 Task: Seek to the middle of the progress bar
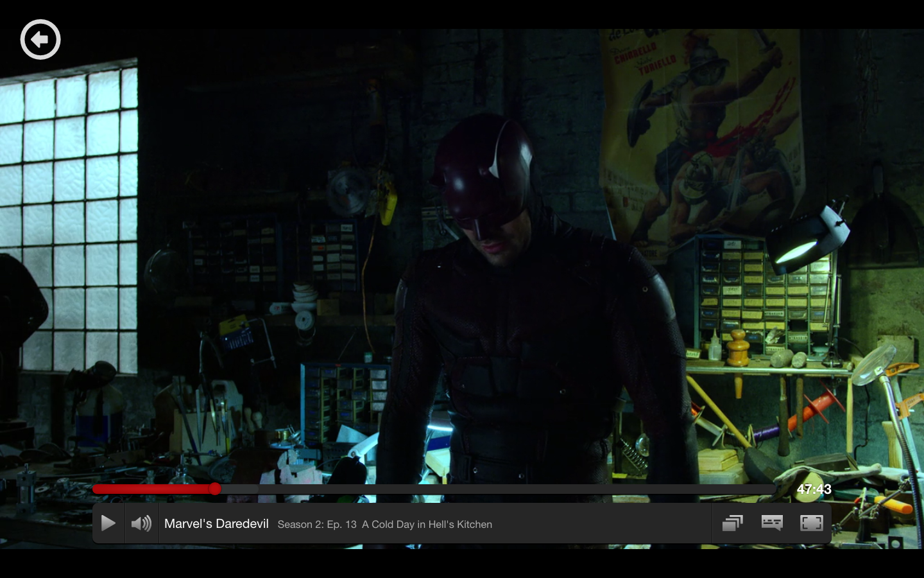point(434,489)
